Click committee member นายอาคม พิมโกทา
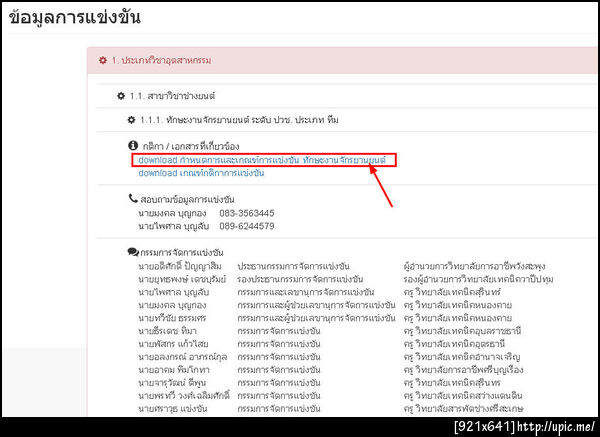 (174, 370)
